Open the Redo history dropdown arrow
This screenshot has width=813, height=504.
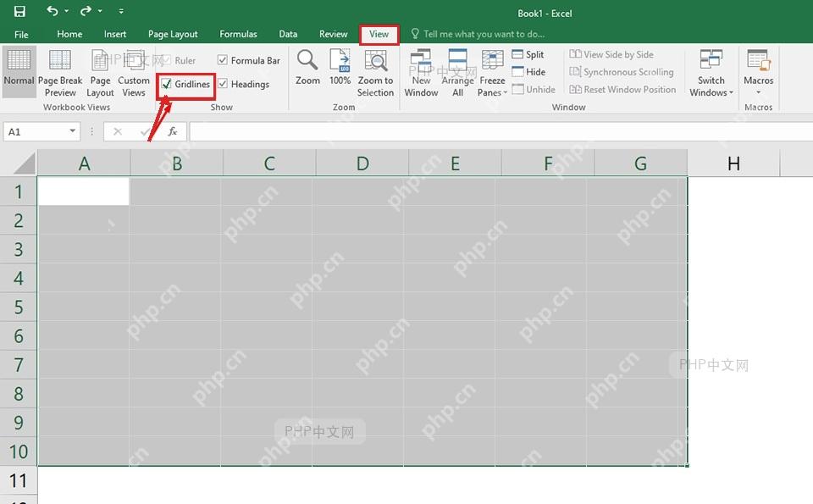pyautogui.click(x=100, y=11)
